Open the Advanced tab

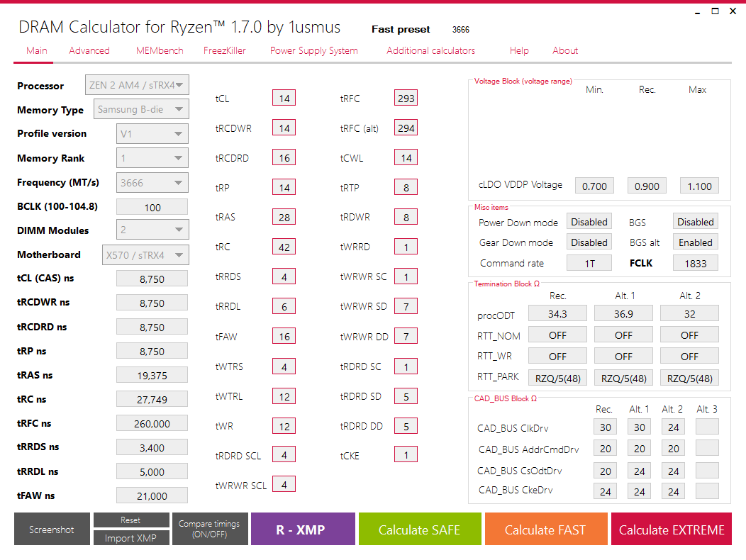point(89,50)
